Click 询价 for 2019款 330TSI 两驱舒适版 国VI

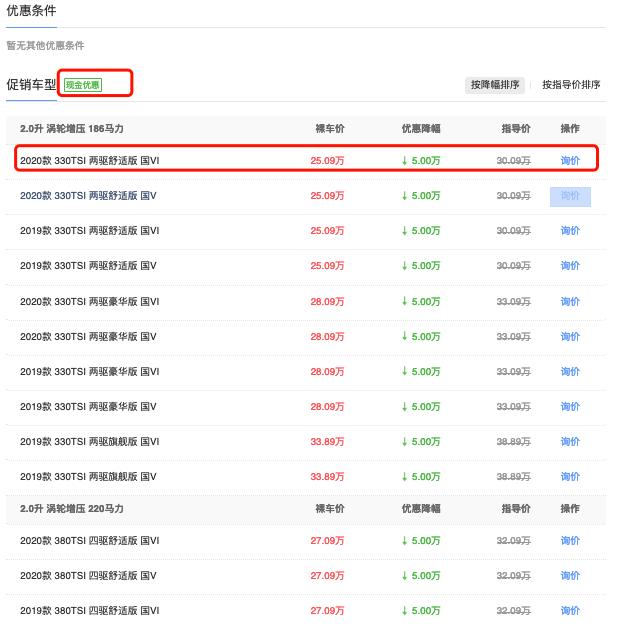pos(570,230)
